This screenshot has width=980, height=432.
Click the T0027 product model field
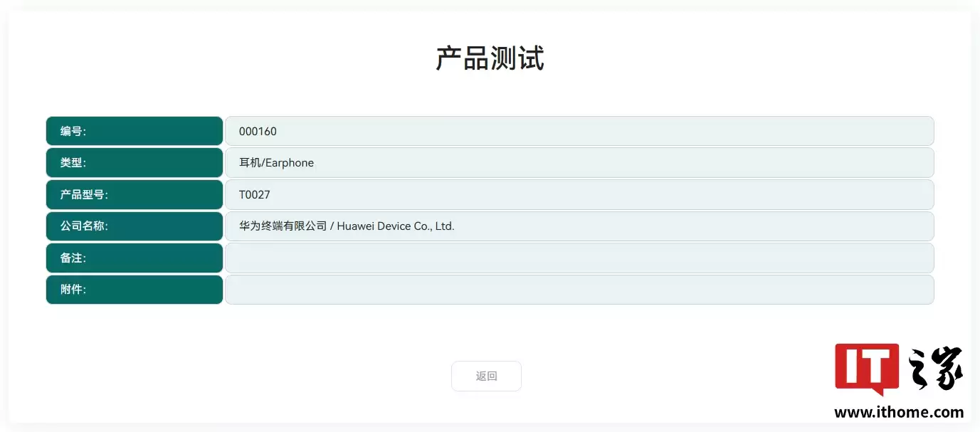coord(579,194)
